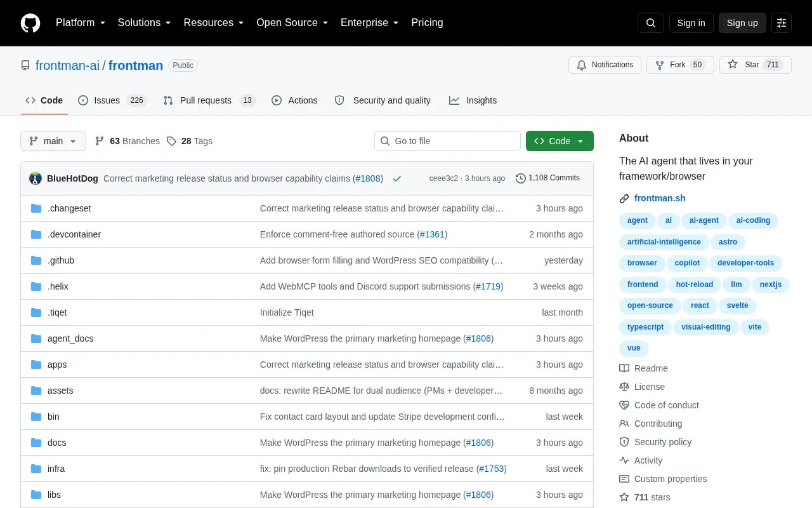812x508 pixels.
Task: Open the Solutions navigation menu
Action: (x=145, y=23)
